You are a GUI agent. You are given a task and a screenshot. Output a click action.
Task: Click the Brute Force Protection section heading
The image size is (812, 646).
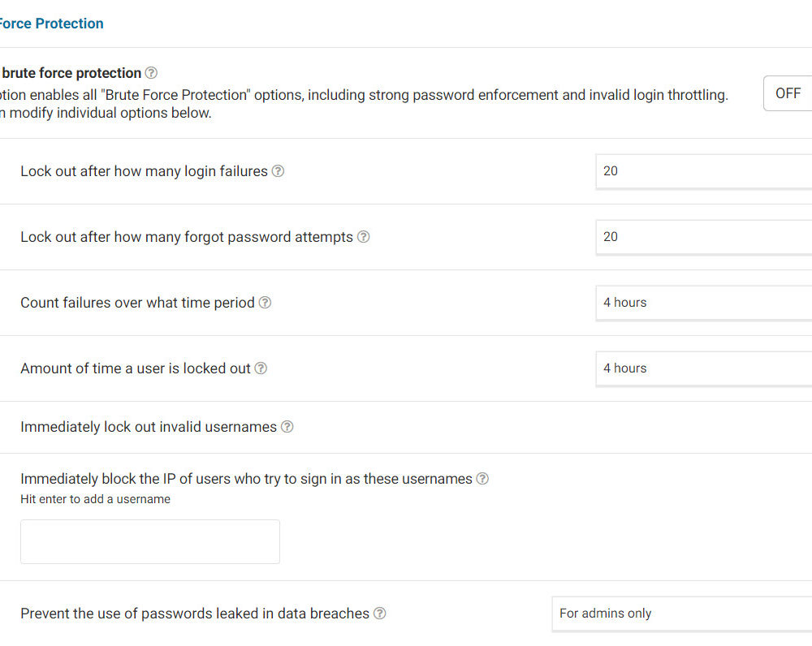[x=50, y=24]
